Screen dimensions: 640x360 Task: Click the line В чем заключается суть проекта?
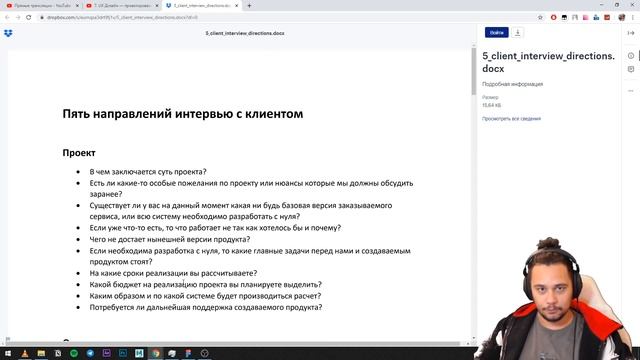148,172
